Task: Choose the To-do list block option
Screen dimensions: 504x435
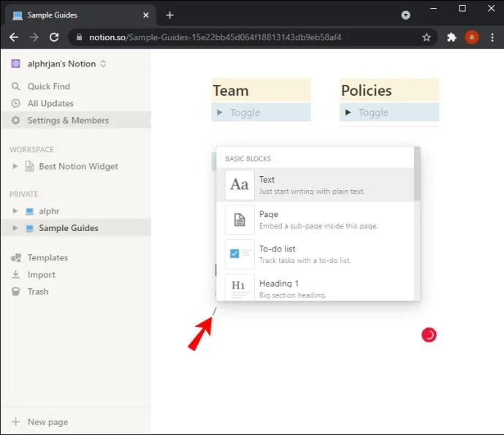Action: (x=316, y=254)
